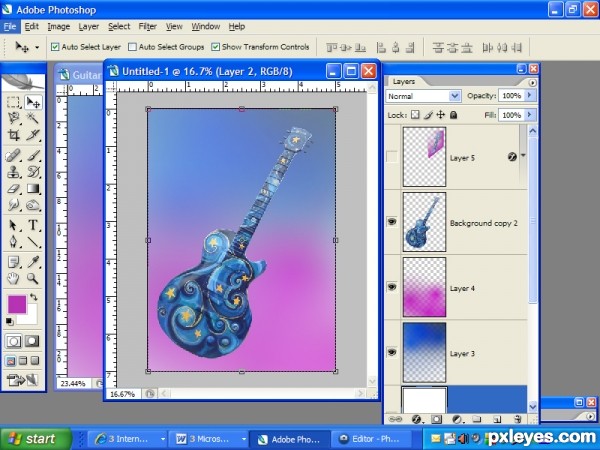
Task: Open the Window menu
Action: pos(205,26)
